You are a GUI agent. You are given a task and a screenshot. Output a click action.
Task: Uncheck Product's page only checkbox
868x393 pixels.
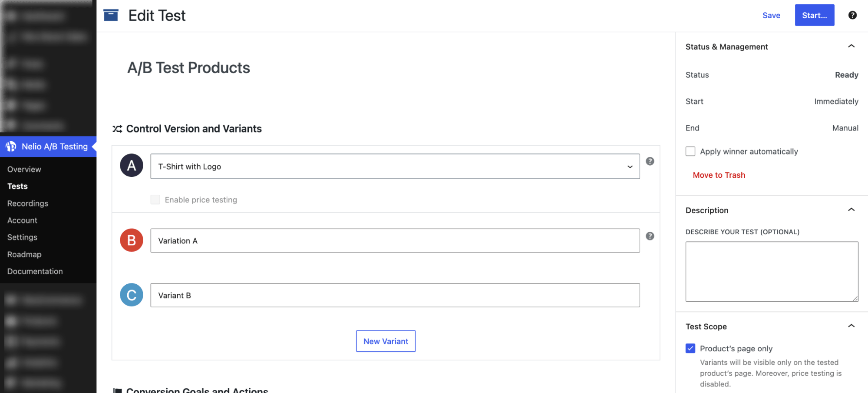click(690, 348)
